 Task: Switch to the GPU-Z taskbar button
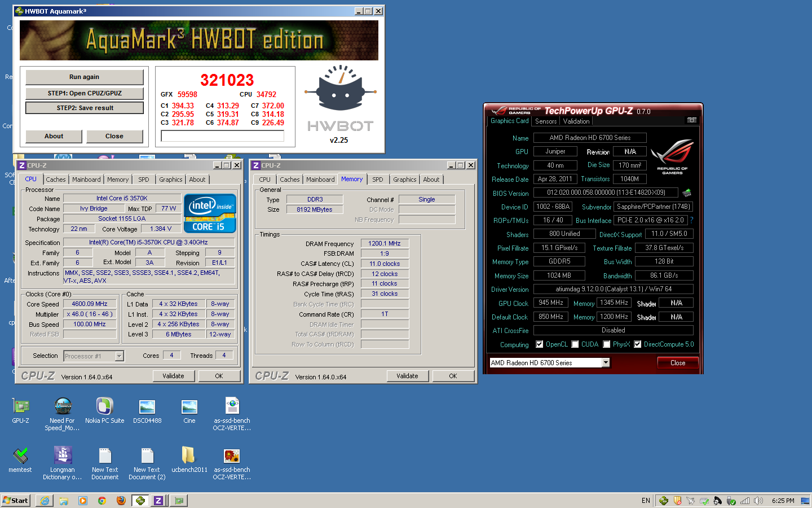coord(179,501)
